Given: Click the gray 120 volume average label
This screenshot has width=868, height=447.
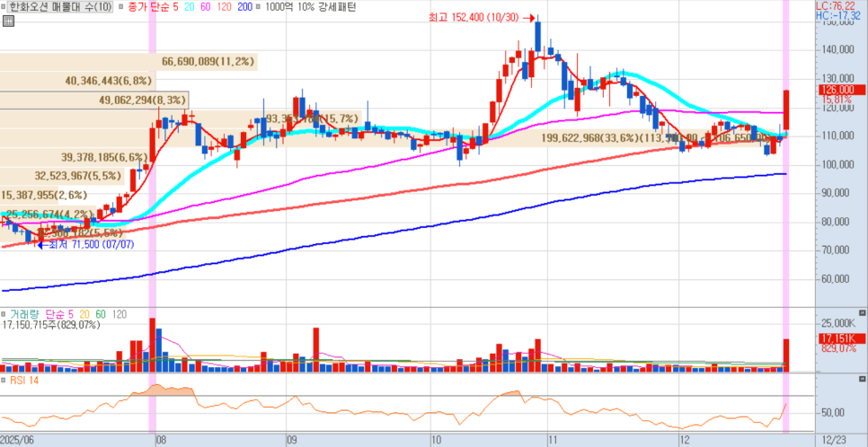Looking at the screenshot, I should point(119,313).
